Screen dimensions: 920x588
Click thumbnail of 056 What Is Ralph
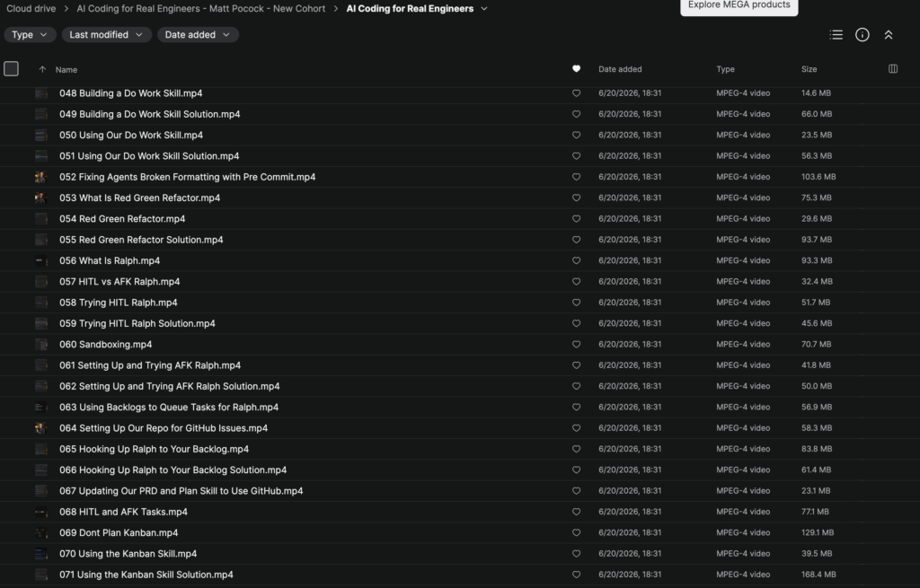click(x=41, y=260)
